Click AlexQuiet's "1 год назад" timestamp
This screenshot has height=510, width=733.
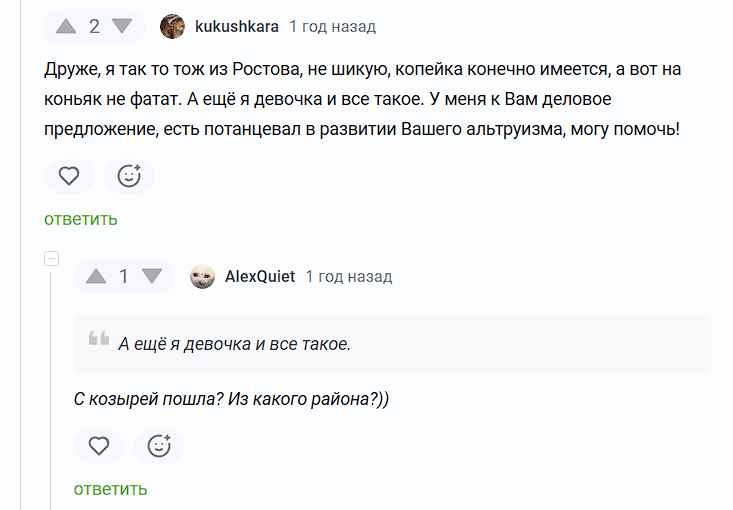(x=349, y=277)
